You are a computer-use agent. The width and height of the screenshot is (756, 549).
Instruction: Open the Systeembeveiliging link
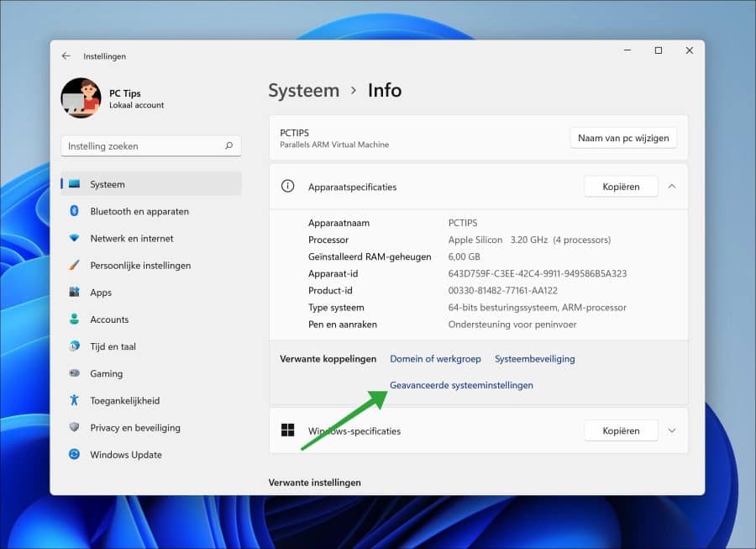coord(535,358)
